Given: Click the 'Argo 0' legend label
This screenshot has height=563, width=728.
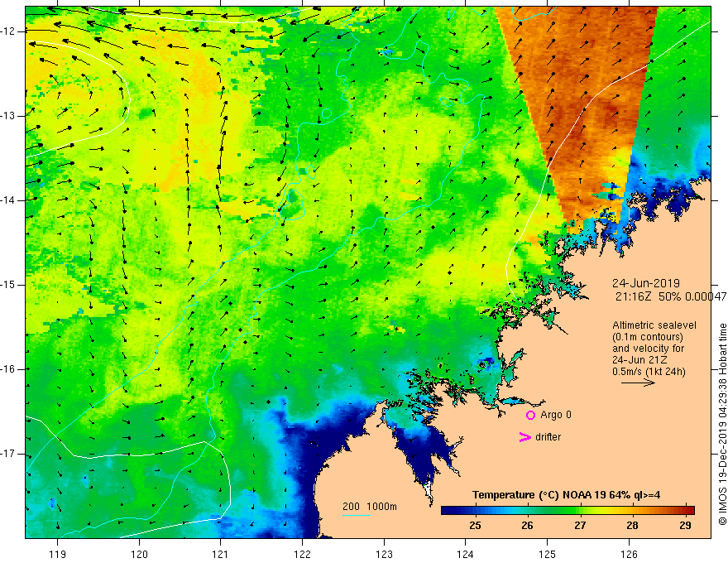Looking at the screenshot, I should 556,415.
